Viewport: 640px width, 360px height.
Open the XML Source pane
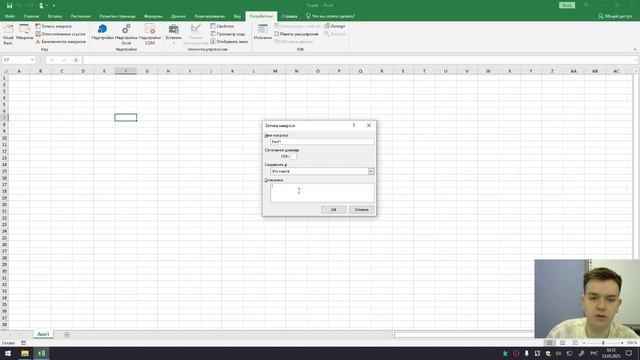262,32
